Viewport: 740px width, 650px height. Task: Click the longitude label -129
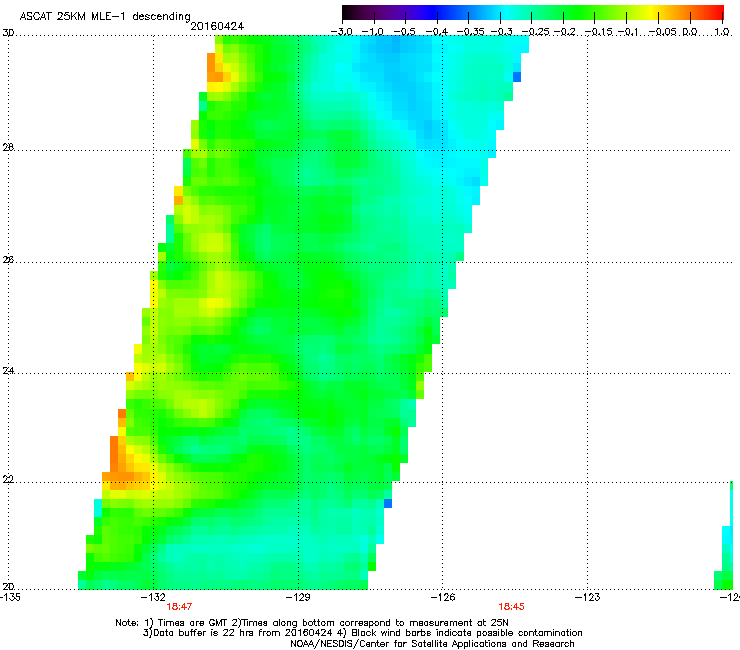coord(298,597)
